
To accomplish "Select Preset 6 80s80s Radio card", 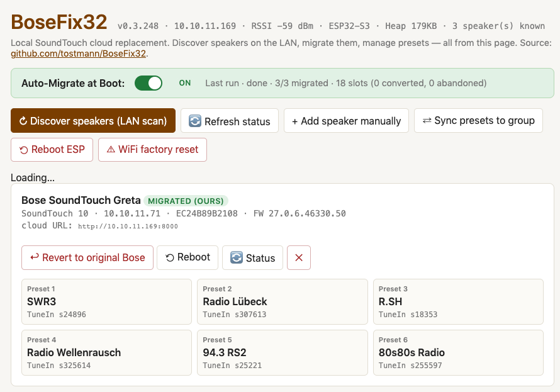I will [x=458, y=353].
